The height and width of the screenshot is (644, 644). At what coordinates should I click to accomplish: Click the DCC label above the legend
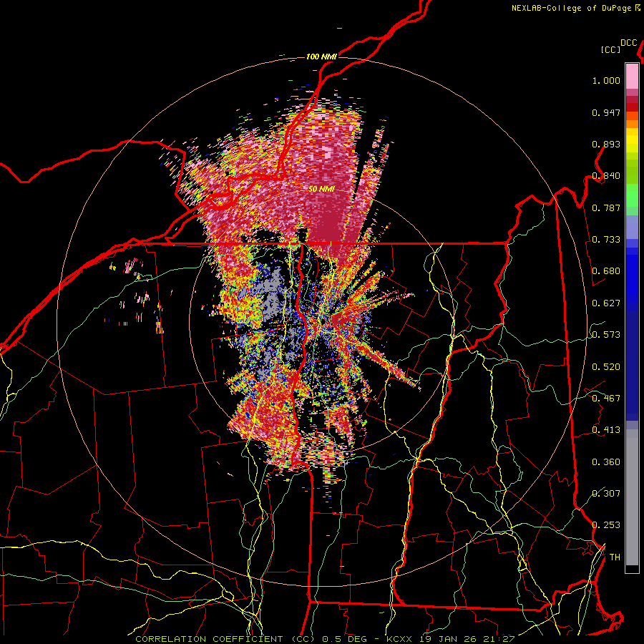(x=629, y=43)
